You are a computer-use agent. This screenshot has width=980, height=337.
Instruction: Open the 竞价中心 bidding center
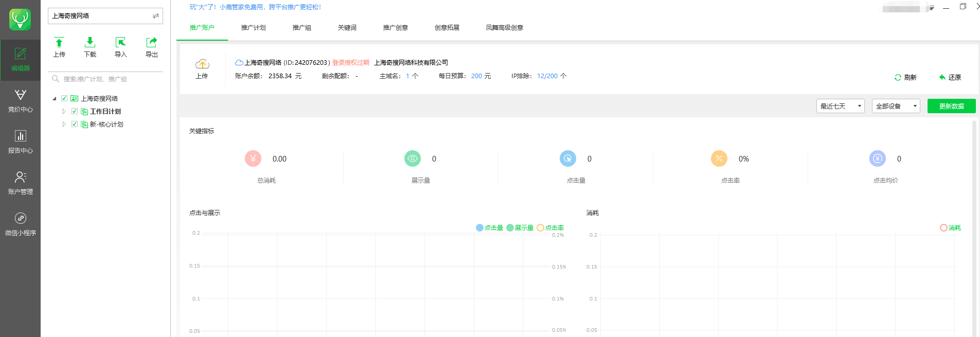20,101
